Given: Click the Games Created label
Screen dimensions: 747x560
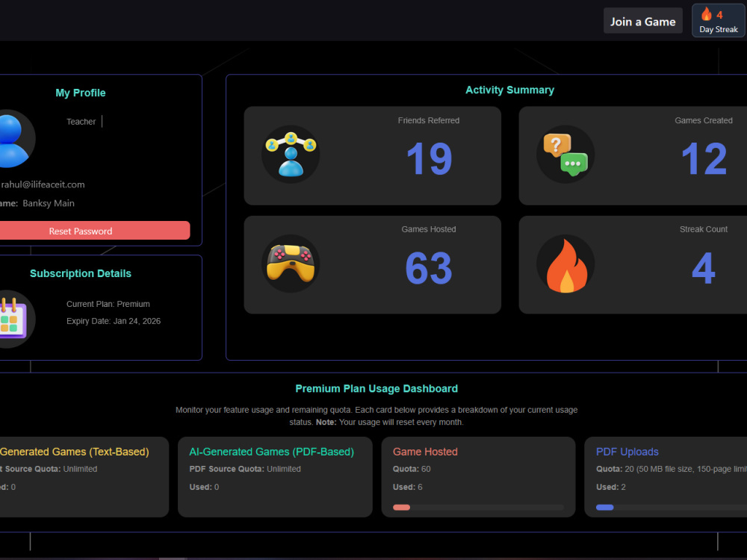Looking at the screenshot, I should pos(704,120).
